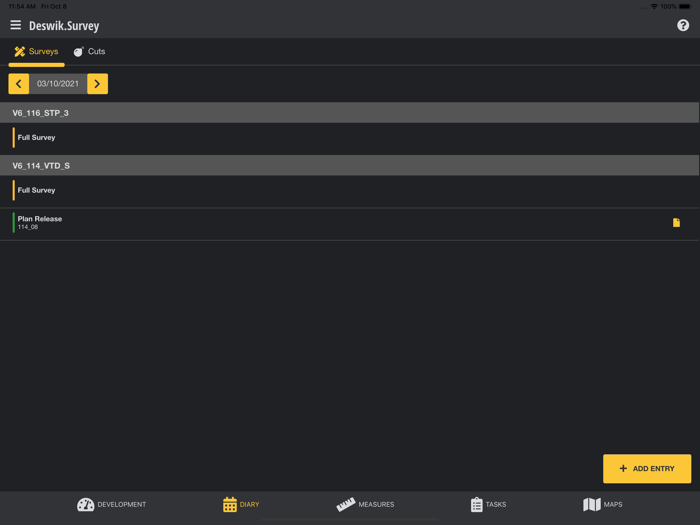Tap the Wi-Fi status icon
The image size is (700, 525).
654,6
